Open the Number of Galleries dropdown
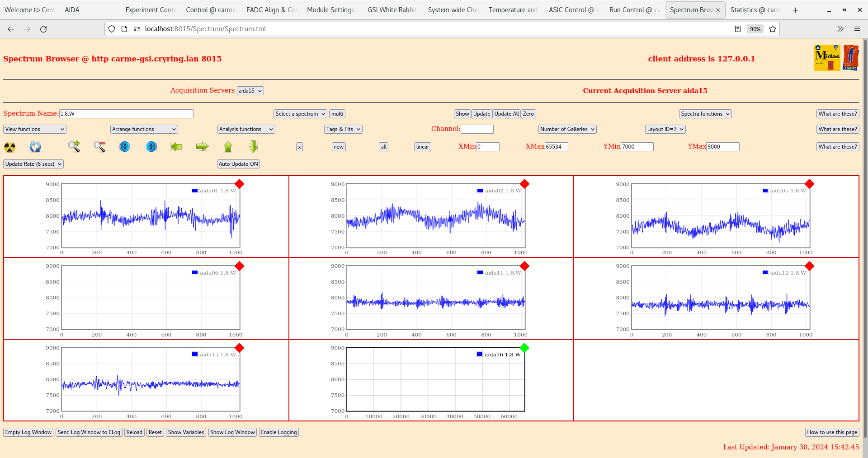 click(567, 129)
